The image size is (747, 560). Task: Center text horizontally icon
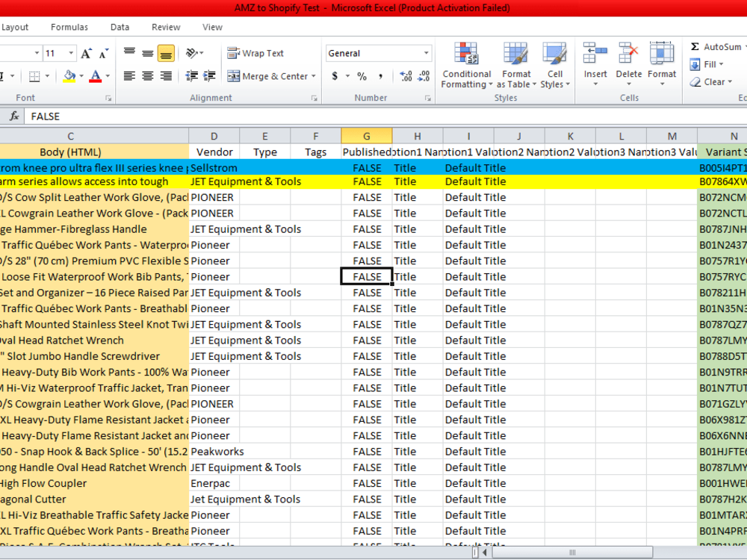click(148, 75)
